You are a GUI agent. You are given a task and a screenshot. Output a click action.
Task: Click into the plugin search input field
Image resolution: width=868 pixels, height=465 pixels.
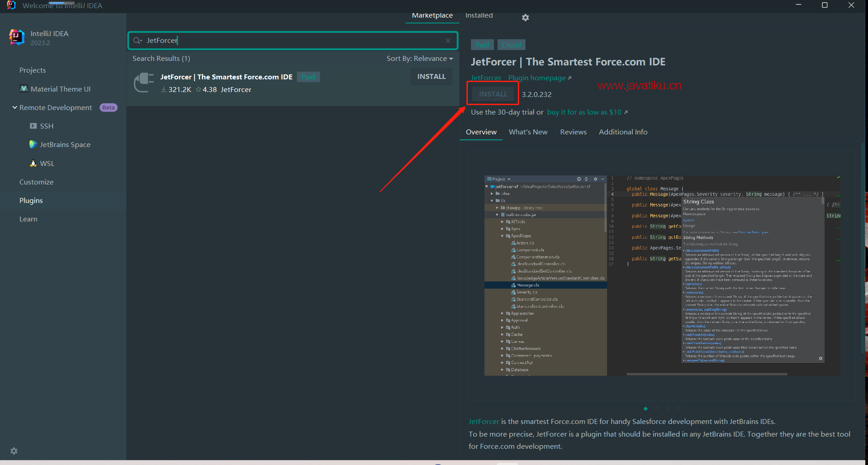click(293, 41)
